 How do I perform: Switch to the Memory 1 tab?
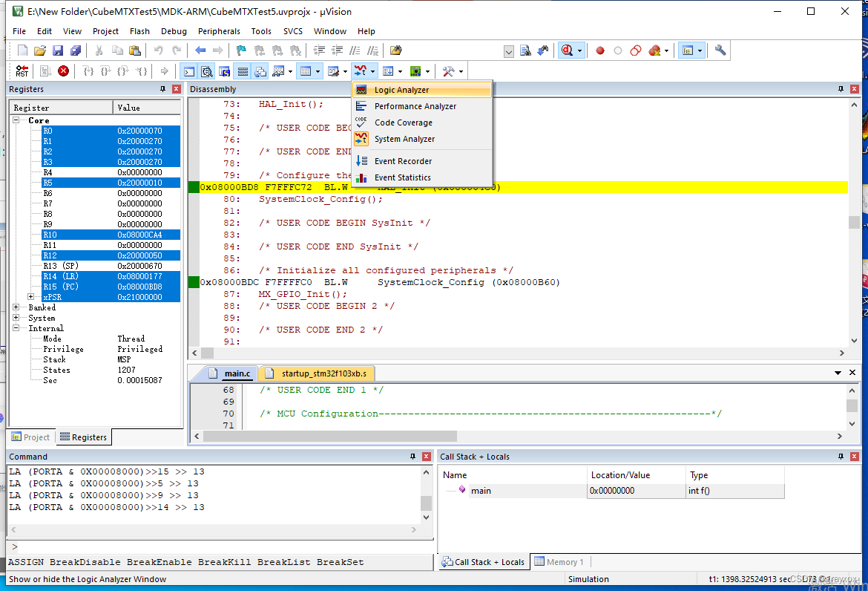click(559, 562)
